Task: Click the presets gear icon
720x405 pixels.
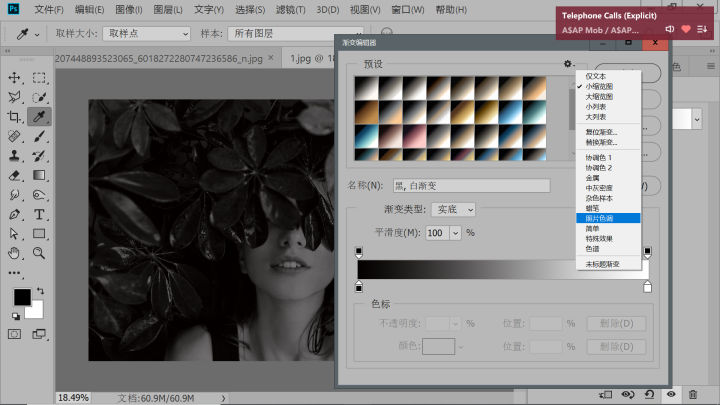Action: [x=568, y=64]
